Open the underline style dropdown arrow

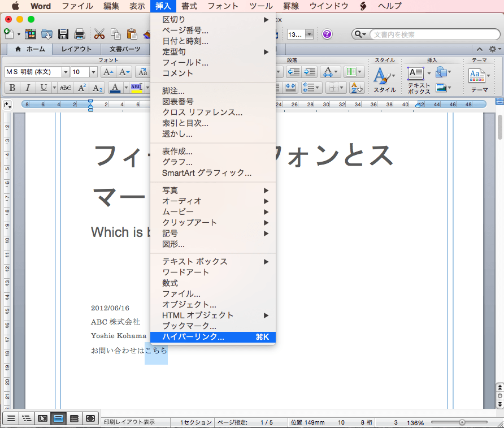54,88
